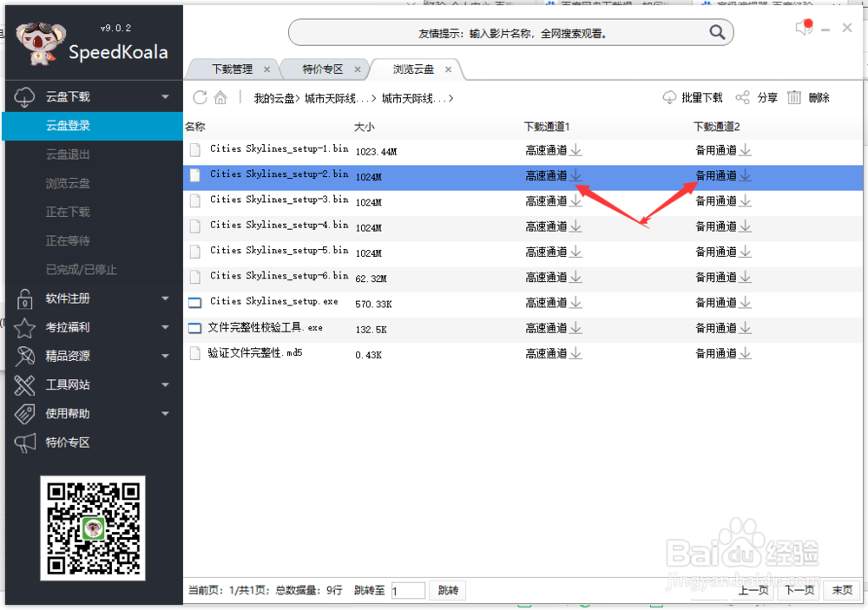Click the 跳转 jump button

(447, 590)
